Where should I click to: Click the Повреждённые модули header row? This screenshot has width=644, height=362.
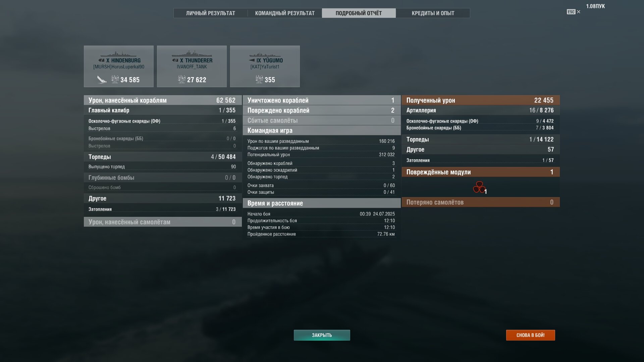[481, 172]
